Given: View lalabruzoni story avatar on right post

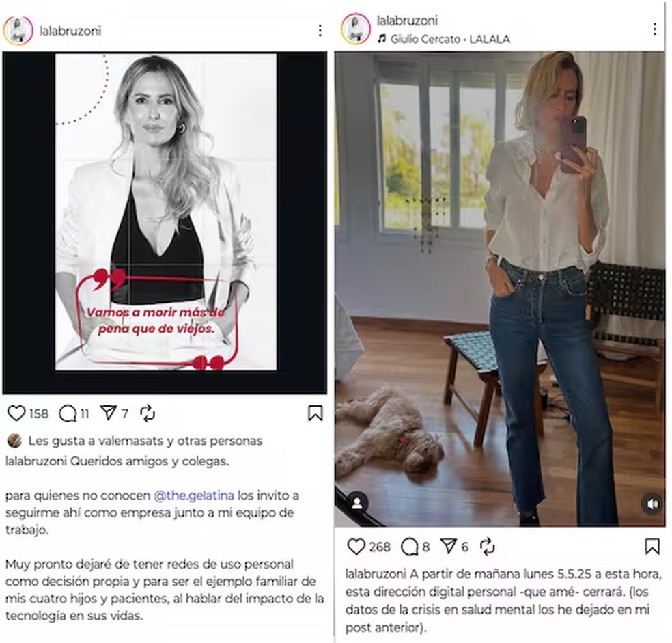Looking at the screenshot, I should (355, 29).
